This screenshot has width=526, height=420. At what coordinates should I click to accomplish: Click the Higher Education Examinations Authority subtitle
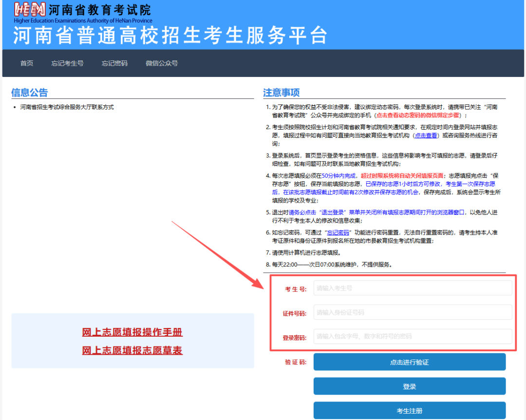click(x=83, y=20)
